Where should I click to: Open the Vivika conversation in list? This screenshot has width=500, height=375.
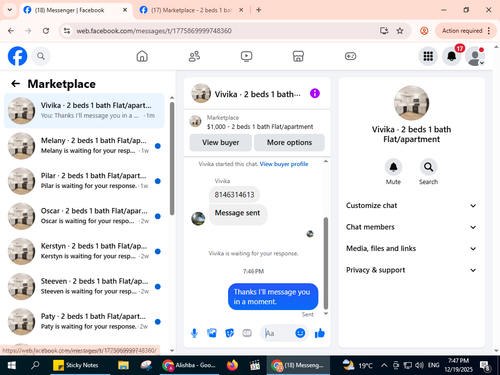[x=84, y=111]
